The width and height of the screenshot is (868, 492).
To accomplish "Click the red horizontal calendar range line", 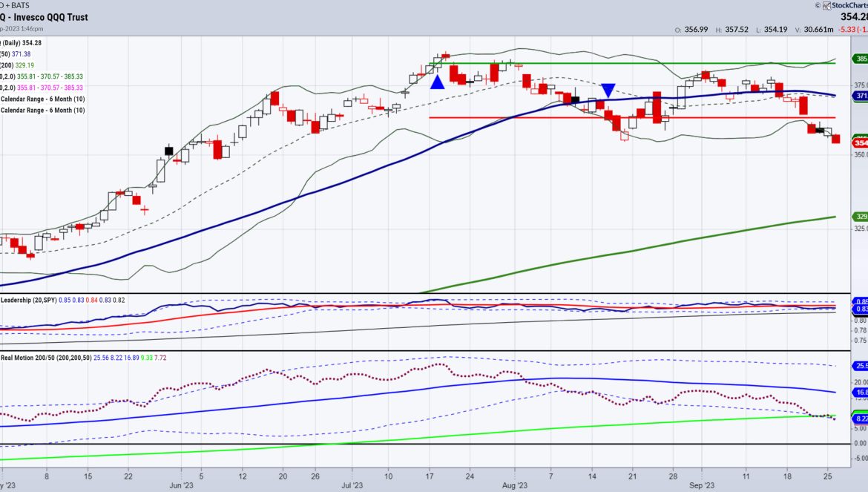I will click(632, 117).
